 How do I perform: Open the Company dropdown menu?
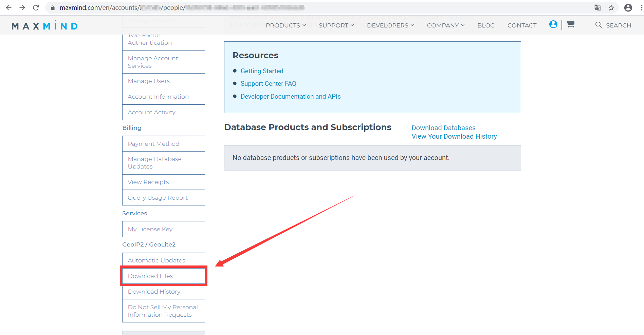(x=445, y=25)
